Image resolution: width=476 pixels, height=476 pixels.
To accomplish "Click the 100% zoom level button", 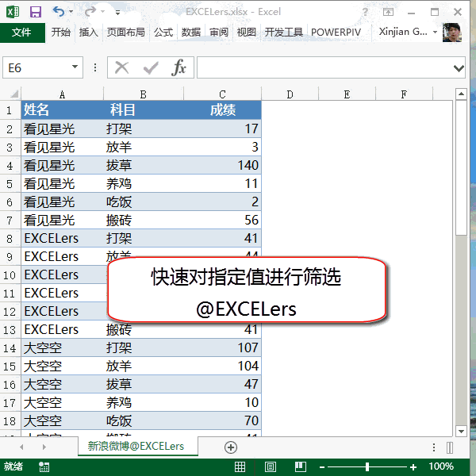I will point(441,467).
